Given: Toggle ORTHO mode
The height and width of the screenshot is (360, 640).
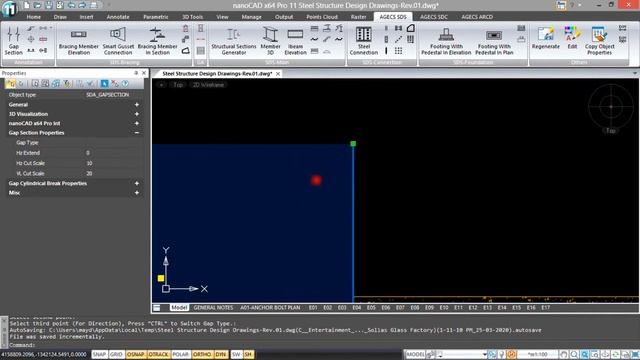Looking at the screenshot, I should click(x=202, y=354).
